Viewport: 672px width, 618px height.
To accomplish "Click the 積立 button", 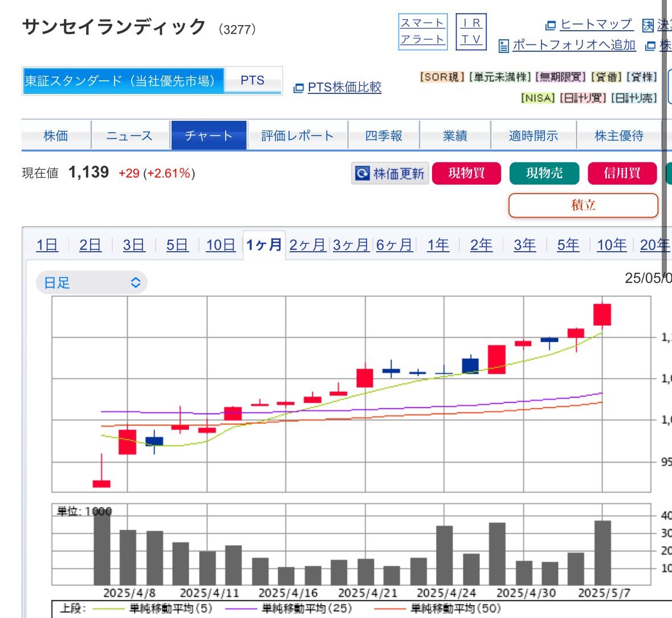I will (583, 205).
